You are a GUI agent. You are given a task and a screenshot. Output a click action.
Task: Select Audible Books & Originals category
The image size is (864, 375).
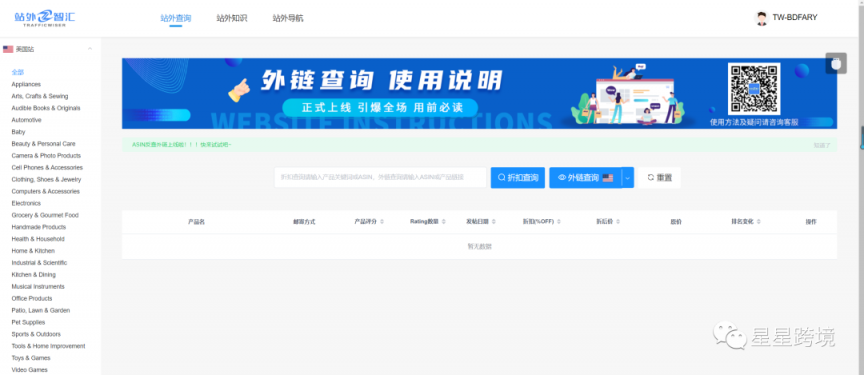pos(46,108)
